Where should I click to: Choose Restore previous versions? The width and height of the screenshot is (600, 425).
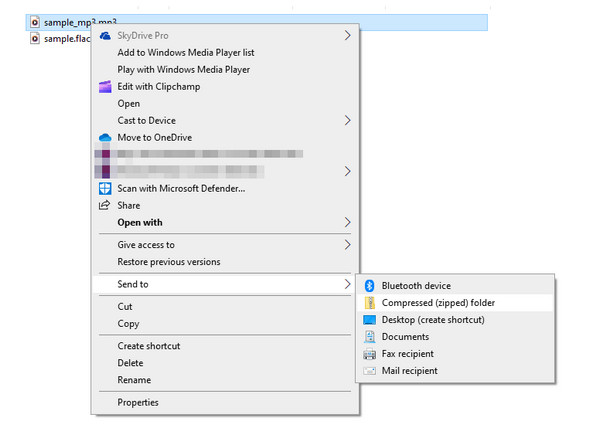(x=225, y=262)
